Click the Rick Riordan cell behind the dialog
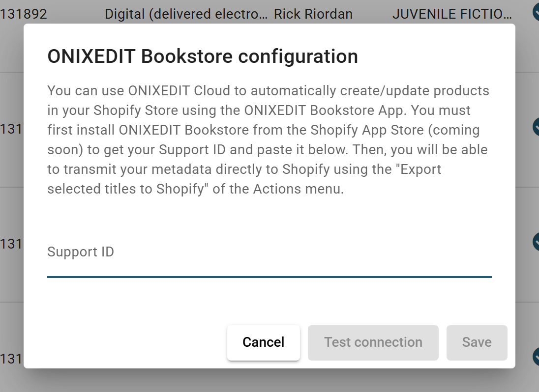 coord(313,14)
